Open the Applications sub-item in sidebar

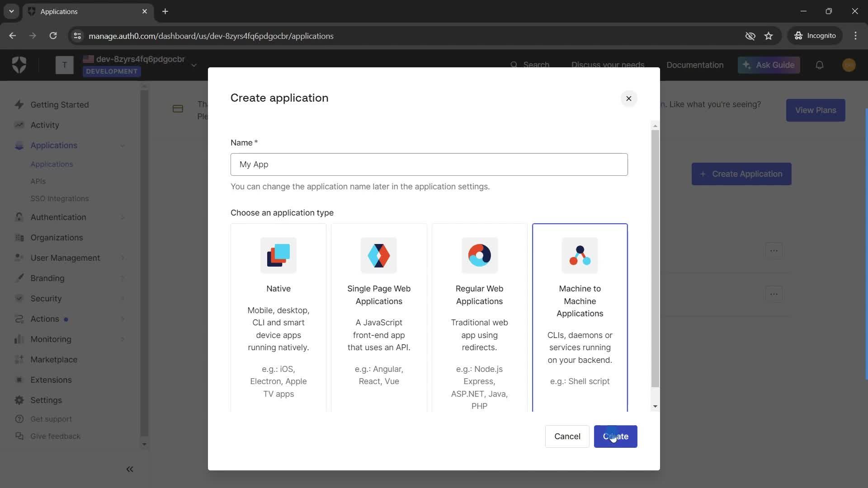(x=52, y=164)
